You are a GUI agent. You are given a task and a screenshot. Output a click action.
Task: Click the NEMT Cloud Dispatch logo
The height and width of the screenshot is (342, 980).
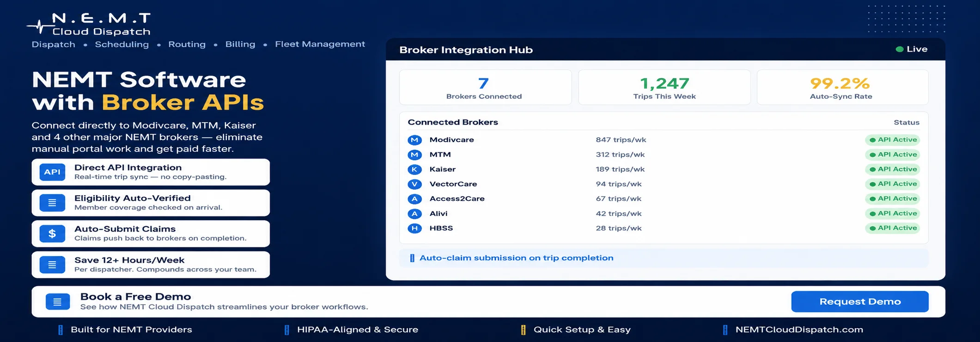point(89,24)
